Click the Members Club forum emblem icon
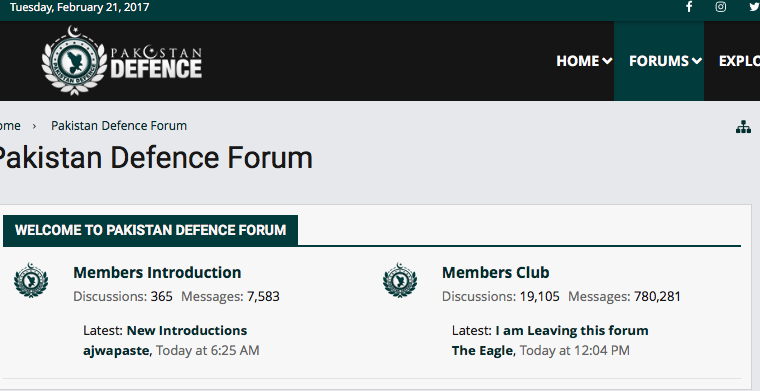 (400, 280)
